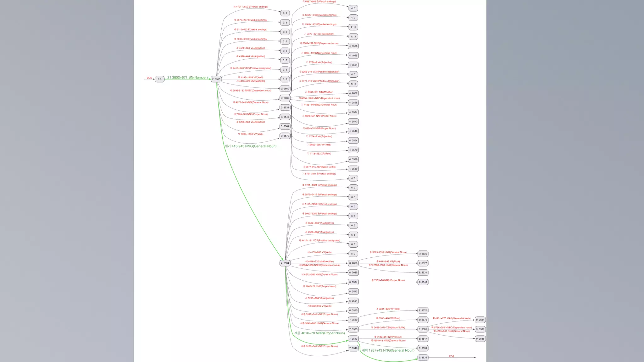Select node 6: 2660
The image size is (644, 362).
point(353,263)
